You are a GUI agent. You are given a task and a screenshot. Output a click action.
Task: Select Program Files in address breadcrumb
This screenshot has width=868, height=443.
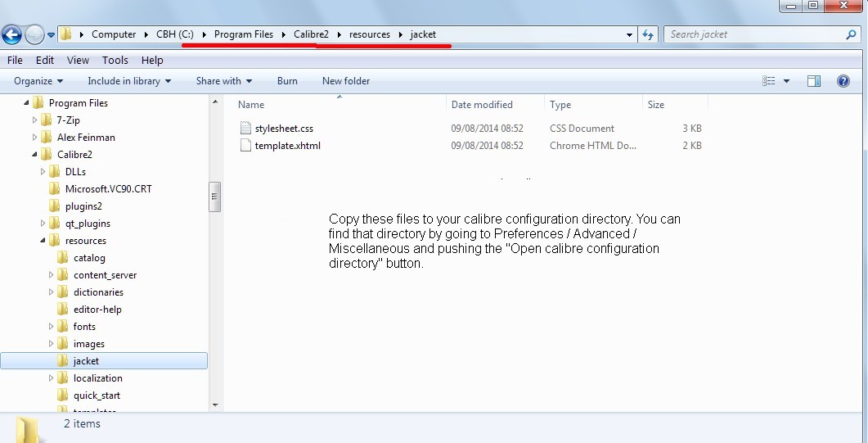[x=244, y=34]
